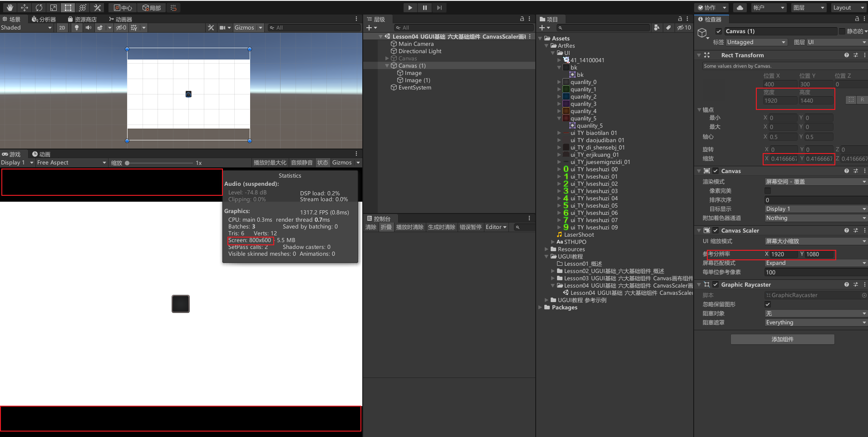Toggle ignore reversed graphics checkbox
The height and width of the screenshot is (437, 868).
click(x=768, y=304)
